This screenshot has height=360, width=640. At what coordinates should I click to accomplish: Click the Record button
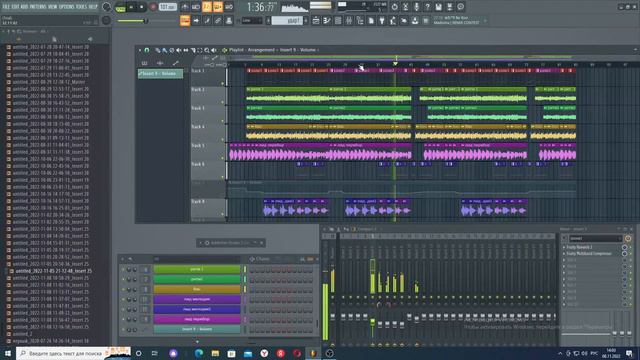(153, 7)
